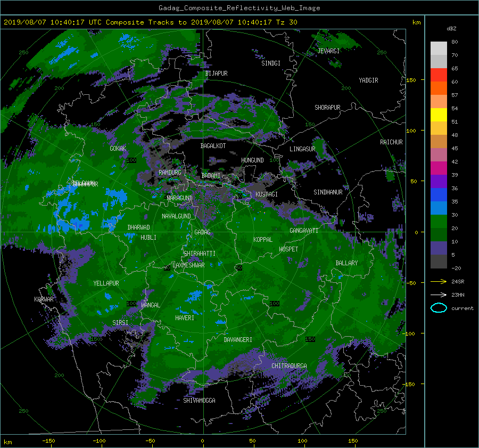This screenshot has height=448, width=479.
Task: Click the -20 dBZ value in legend
Action: (x=456, y=268)
